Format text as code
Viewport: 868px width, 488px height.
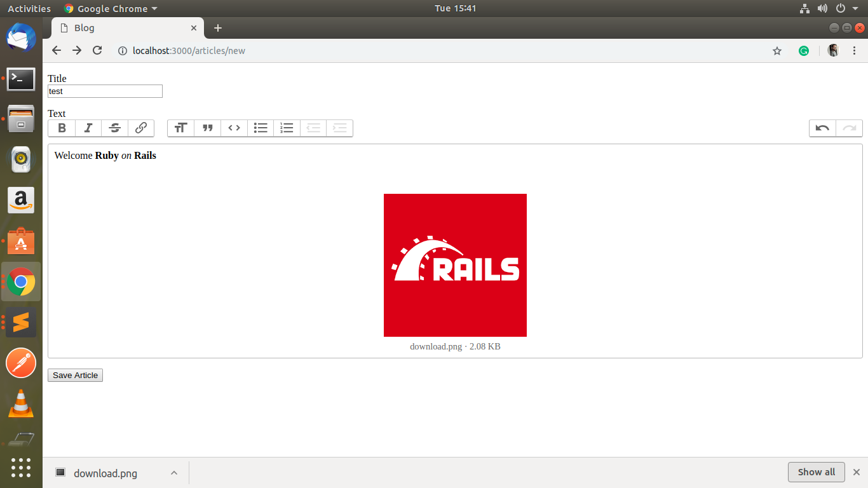234,128
